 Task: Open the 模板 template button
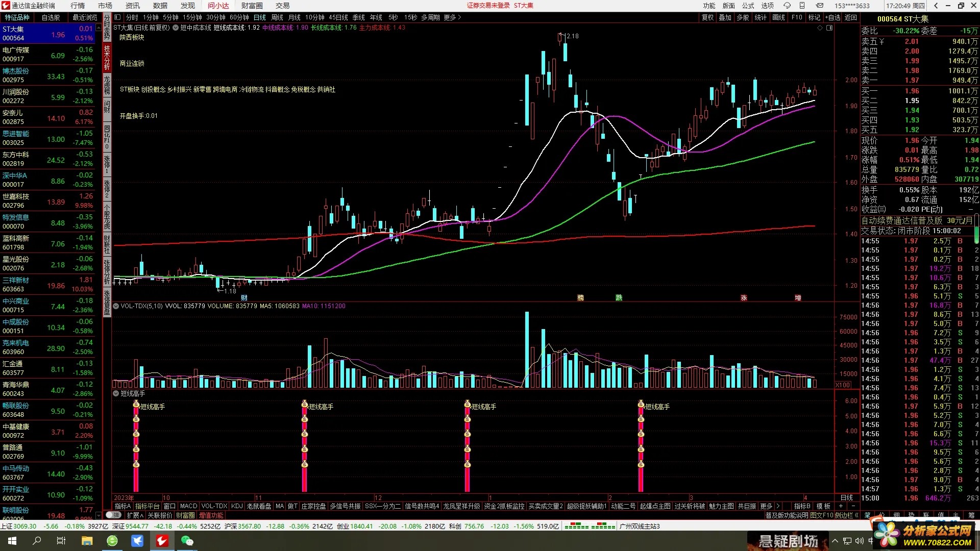pyautogui.click(x=823, y=506)
